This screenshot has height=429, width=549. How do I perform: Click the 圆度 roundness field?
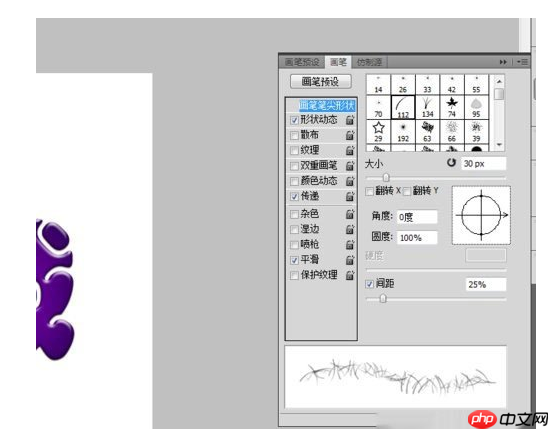[x=417, y=238]
